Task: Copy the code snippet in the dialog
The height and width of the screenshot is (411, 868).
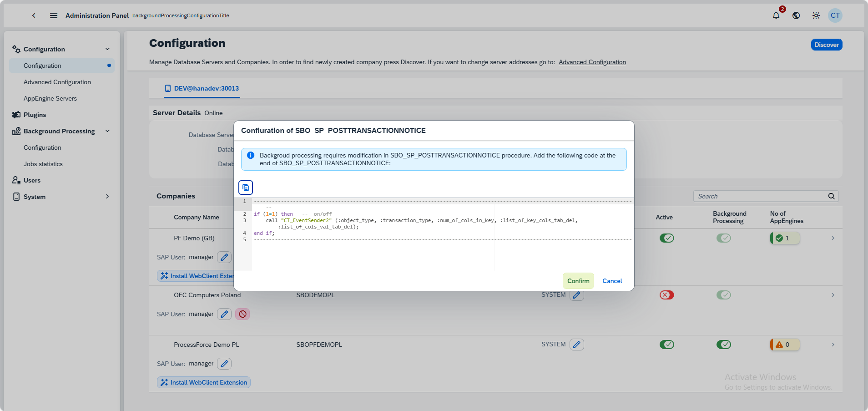Action: pos(246,187)
